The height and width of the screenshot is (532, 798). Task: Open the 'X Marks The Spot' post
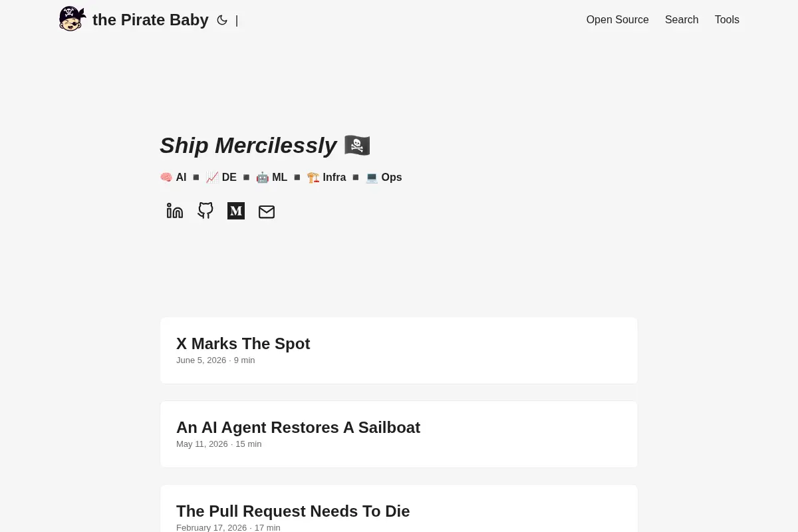click(x=399, y=350)
